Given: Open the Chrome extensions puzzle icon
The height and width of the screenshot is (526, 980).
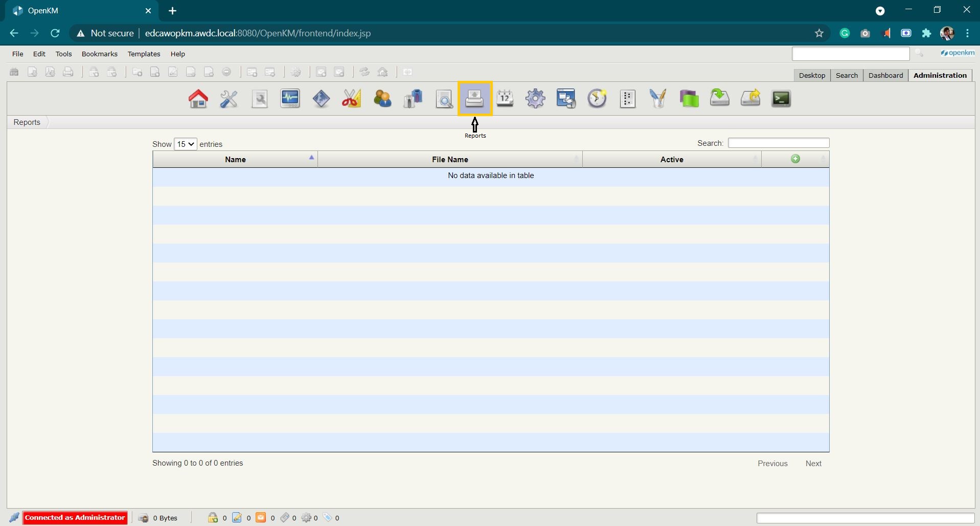Looking at the screenshot, I should tap(926, 33).
